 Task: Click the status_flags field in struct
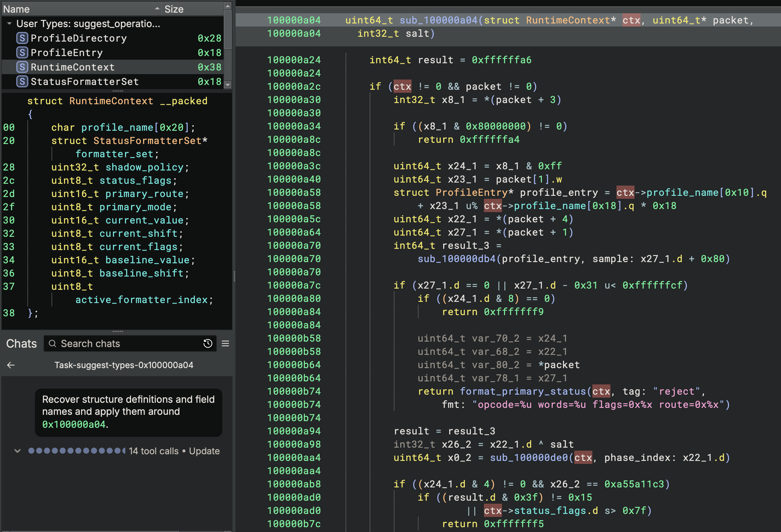coord(135,180)
